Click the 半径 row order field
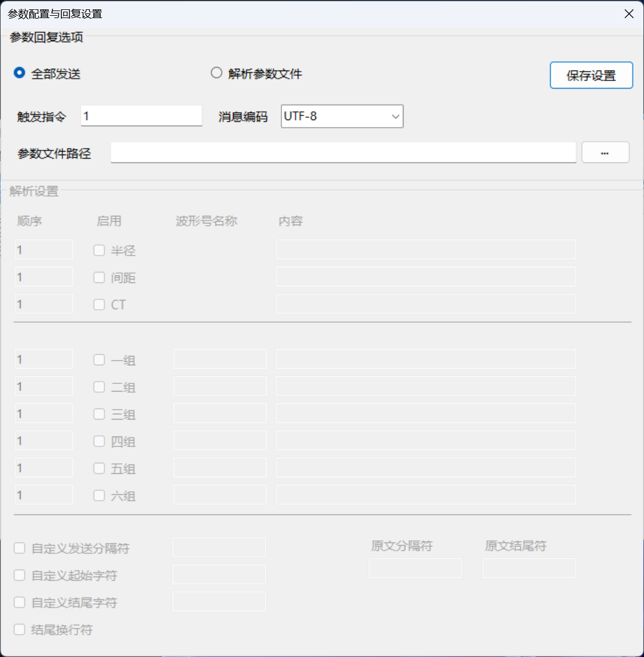 (x=44, y=250)
